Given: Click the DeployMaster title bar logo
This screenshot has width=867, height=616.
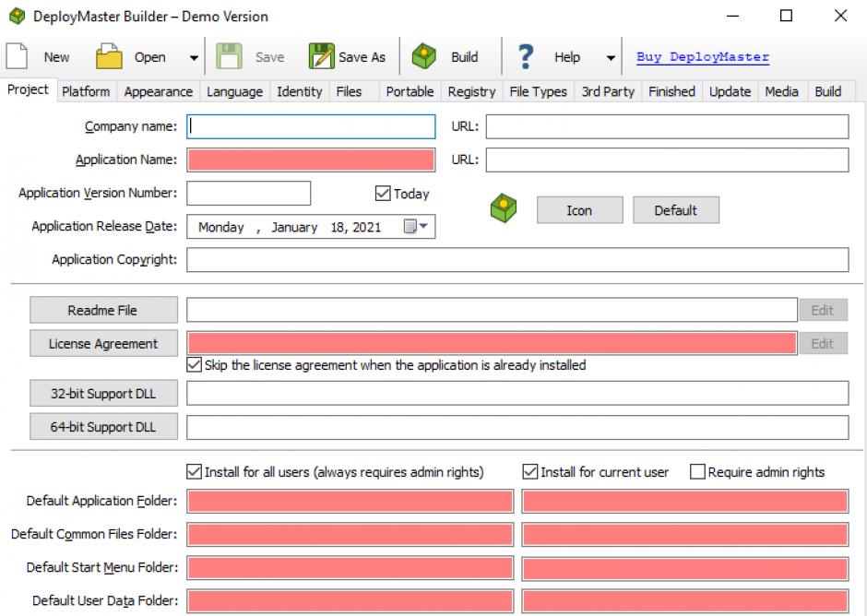Looking at the screenshot, I should pos(18,16).
